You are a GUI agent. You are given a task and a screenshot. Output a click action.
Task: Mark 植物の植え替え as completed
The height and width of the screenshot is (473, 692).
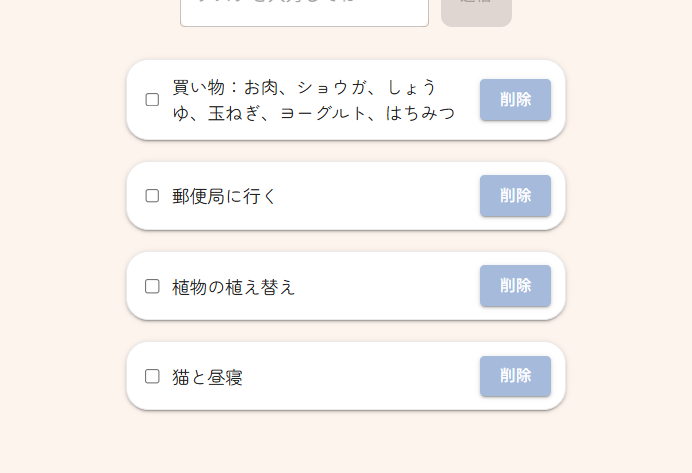(x=152, y=286)
